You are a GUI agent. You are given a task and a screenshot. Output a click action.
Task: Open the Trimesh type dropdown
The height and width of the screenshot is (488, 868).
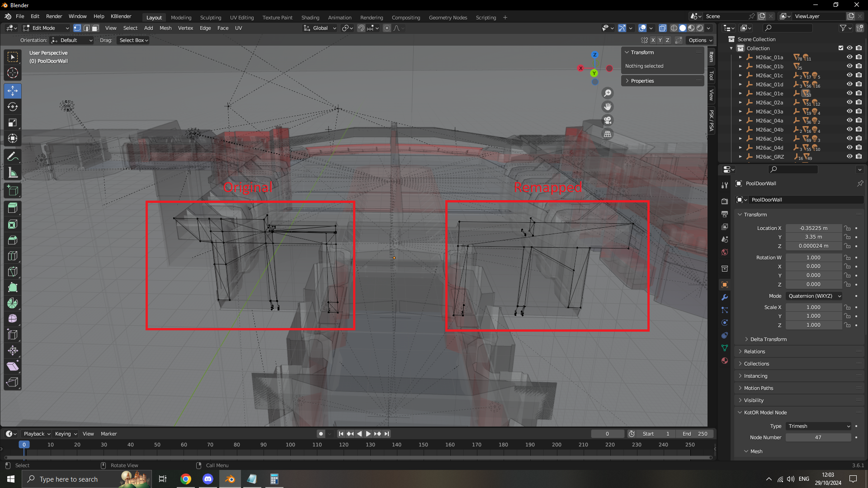(819, 426)
